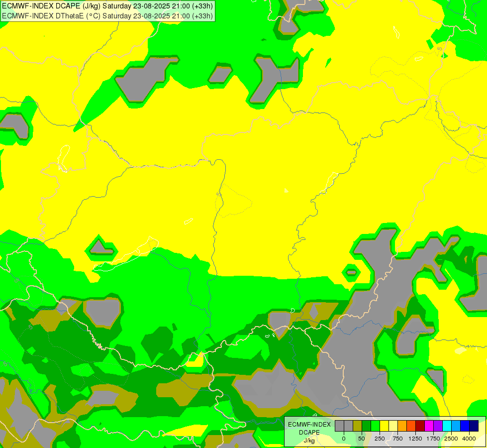Pick the dark red legend swatch

[420, 426]
